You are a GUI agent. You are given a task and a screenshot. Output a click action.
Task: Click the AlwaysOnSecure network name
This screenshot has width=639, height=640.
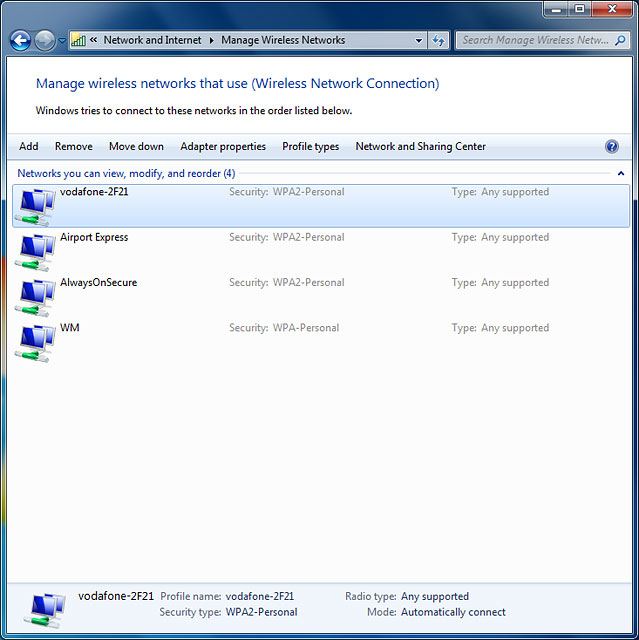click(98, 282)
